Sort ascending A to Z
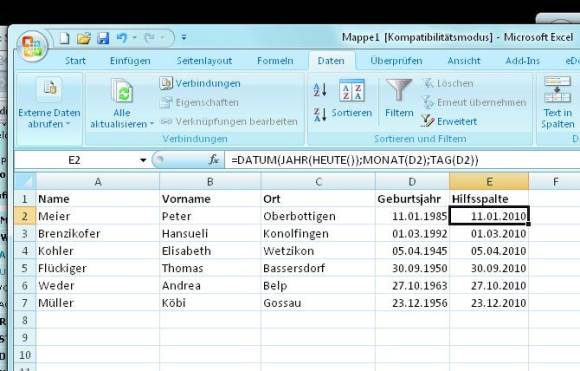The height and width of the screenshot is (371, 580). pyautogui.click(x=320, y=89)
